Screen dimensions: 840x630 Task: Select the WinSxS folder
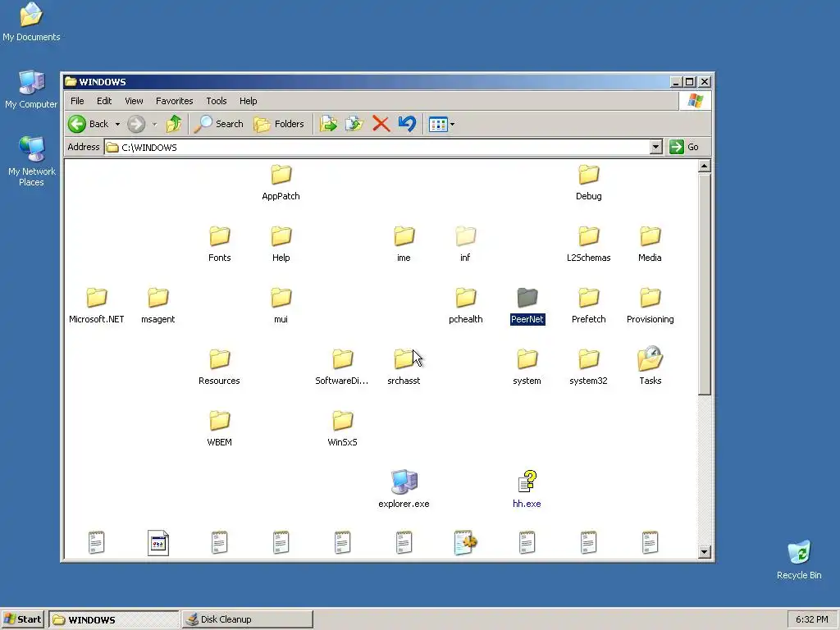(x=342, y=428)
